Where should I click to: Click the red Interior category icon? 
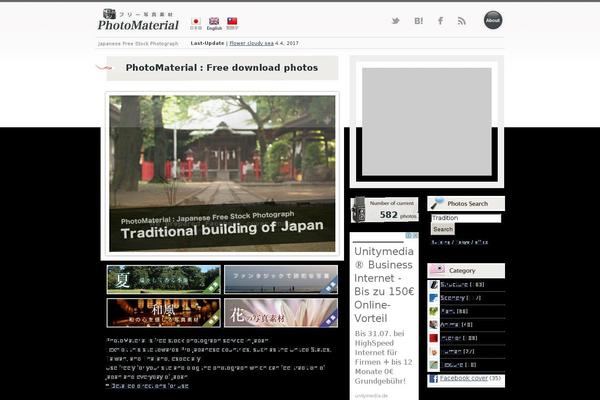434,338
